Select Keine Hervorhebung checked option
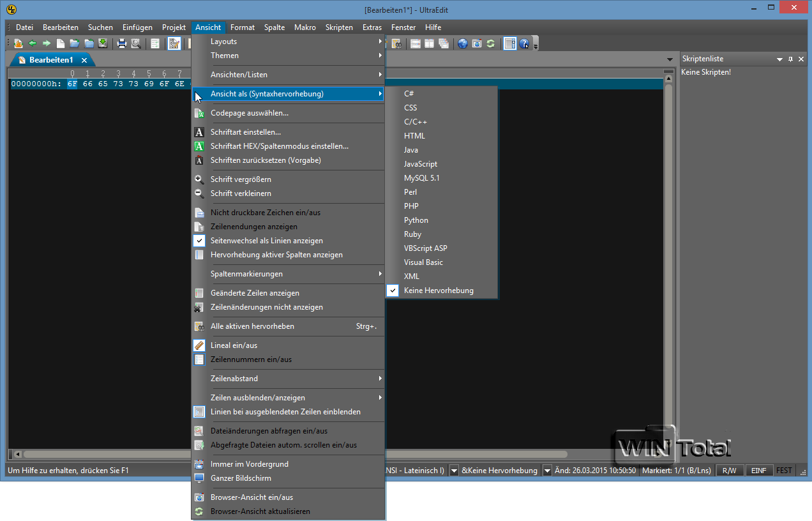 coord(442,291)
